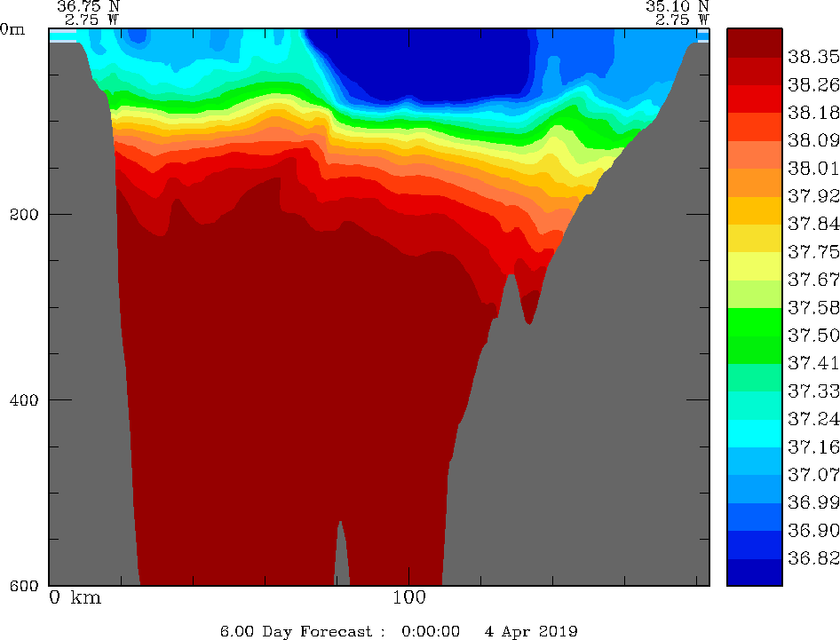Click the 38.01 colorbar label
This screenshot has height=640, width=840.
coord(813,168)
